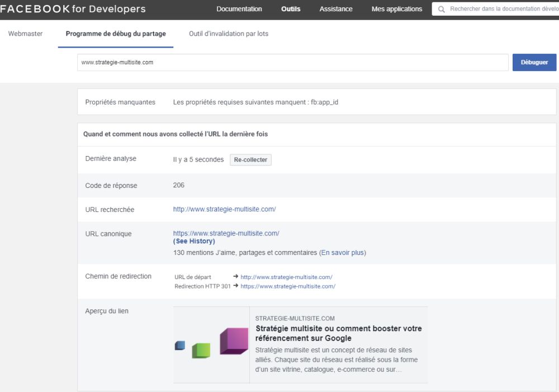559x392 pixels.
Task: Open the Redirection HTTP 301 target link
Action: (288, 286)
